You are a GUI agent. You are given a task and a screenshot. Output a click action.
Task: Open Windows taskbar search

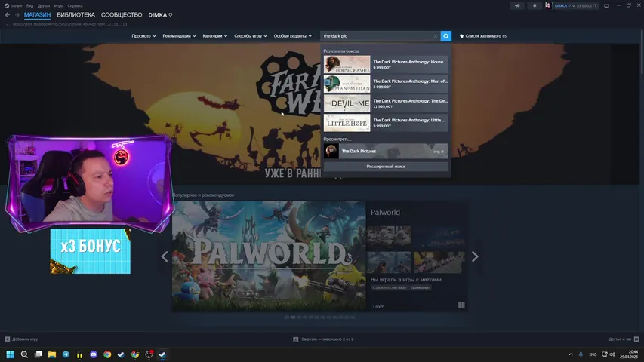pyautogui.click(x=24, y=354)
